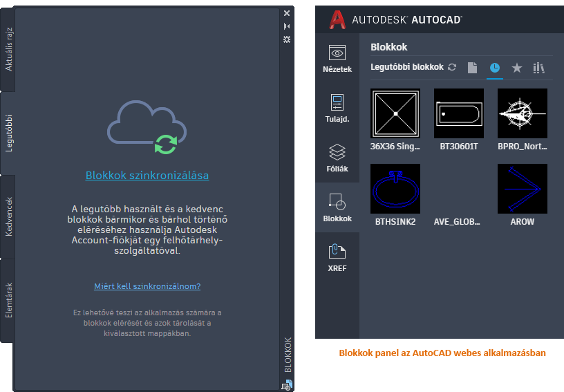Open the Miért kell szinkronizálnom? link

[x=147, y=286]
